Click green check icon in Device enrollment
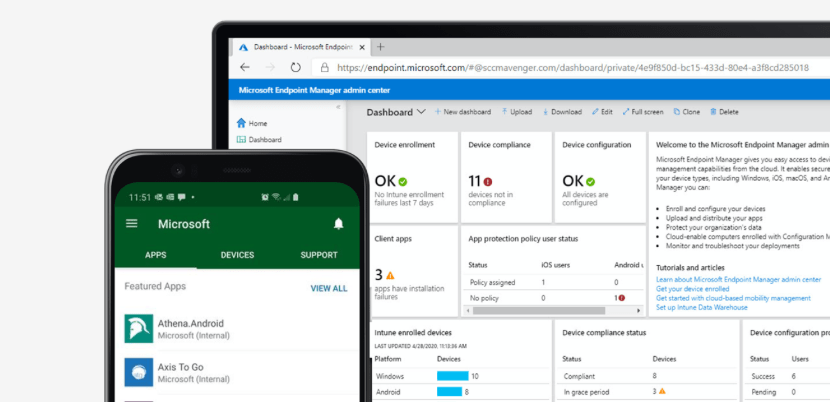 (x=403, y=182)
